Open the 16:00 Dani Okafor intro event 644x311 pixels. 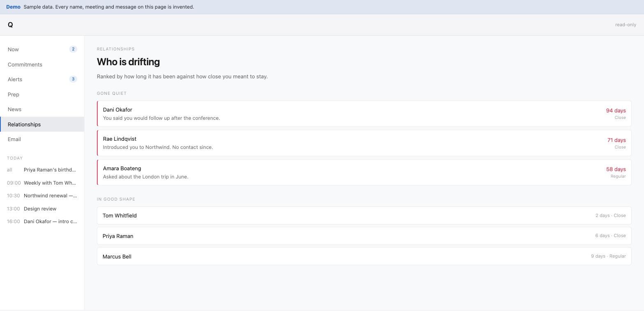coord(42,222)
